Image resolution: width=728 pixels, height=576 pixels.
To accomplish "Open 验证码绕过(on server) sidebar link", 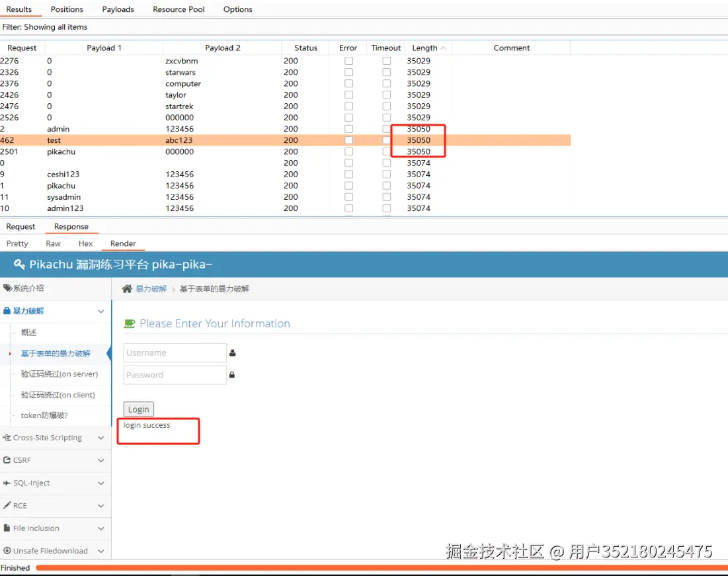I will (60, 374).
